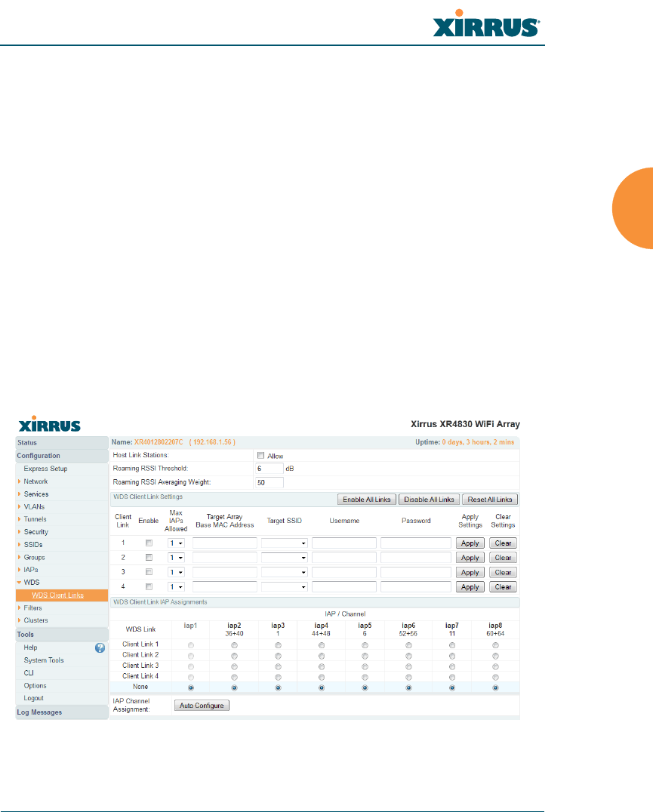Expand the Security menu section
Screen dimensions: 653x812
coord(35,532)
